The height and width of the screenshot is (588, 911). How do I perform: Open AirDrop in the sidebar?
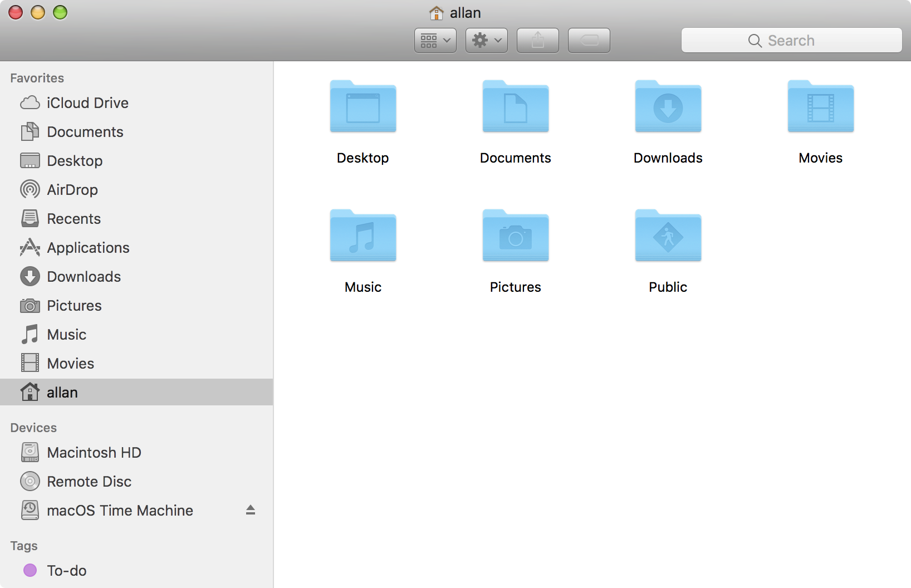(136, 190)
